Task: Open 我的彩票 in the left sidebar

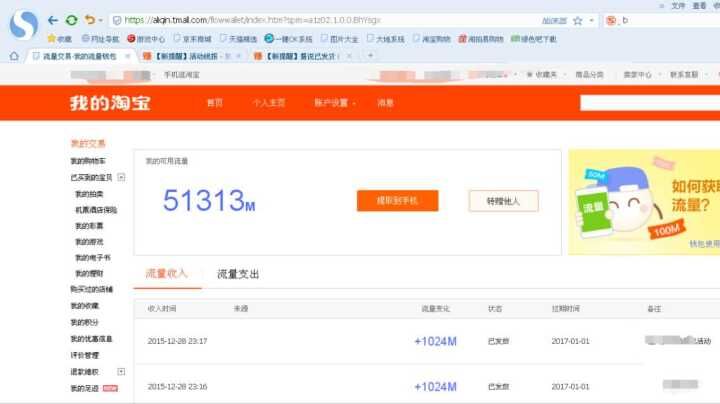Action: [x=89, y=226]
